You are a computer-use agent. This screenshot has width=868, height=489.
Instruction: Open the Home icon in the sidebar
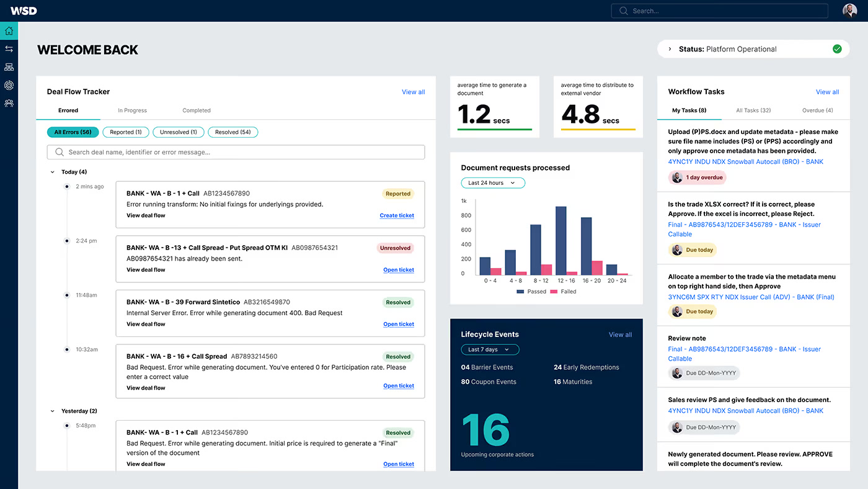tap(9, 31)
